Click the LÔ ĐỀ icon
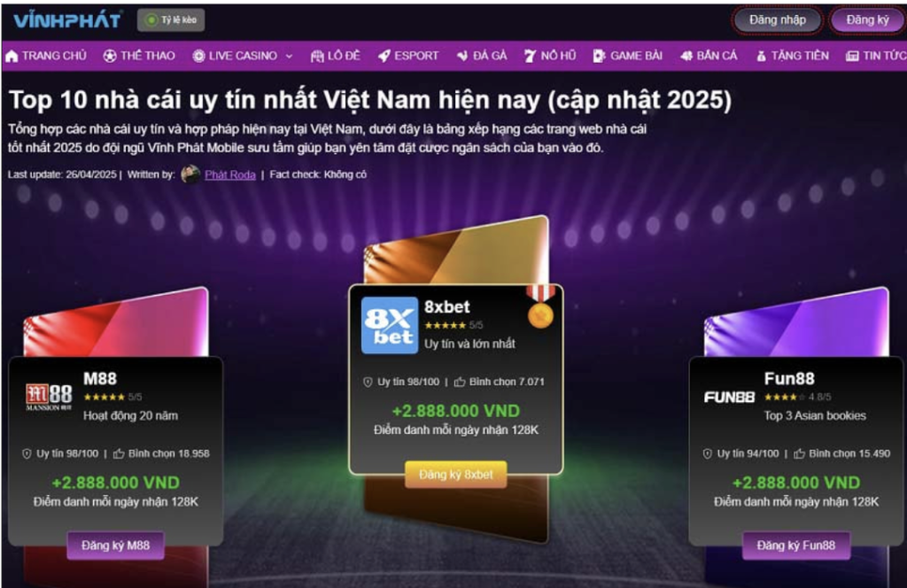Image resolution: width=907 pixels, height=588 pixels. pos(316,56)
